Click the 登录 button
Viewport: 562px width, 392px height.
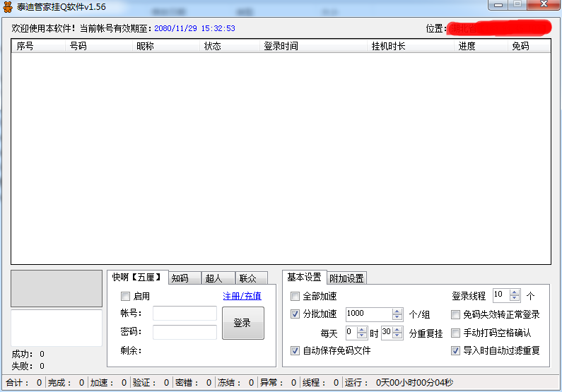click(x=242, y=323)
